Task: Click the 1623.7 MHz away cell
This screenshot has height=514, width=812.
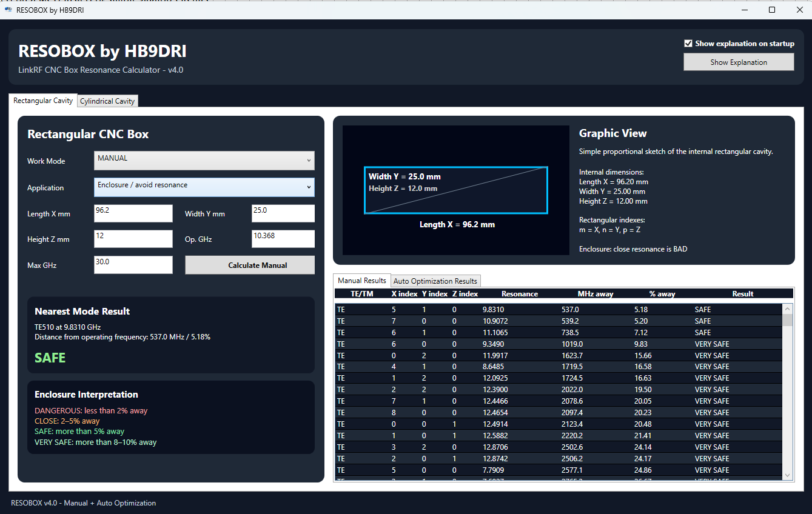Action: (572, 355)
